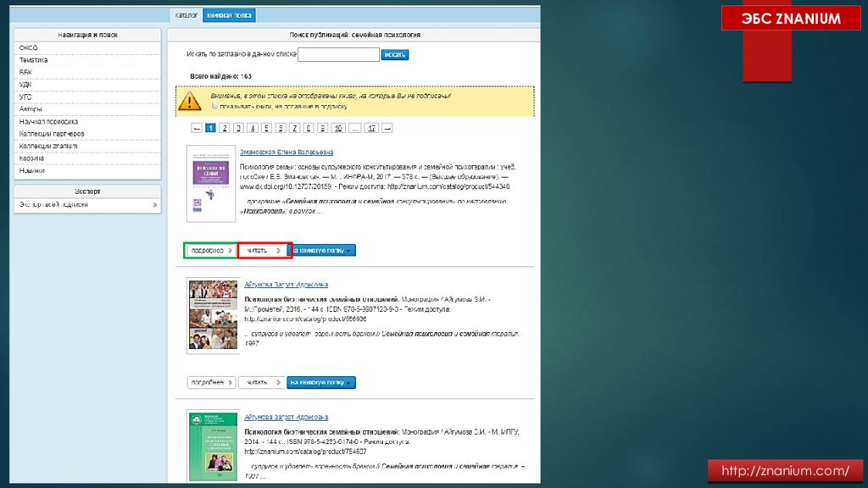
Task: Open Авторы navigation item
Action: pyautogui.click(x=87, y=109)
